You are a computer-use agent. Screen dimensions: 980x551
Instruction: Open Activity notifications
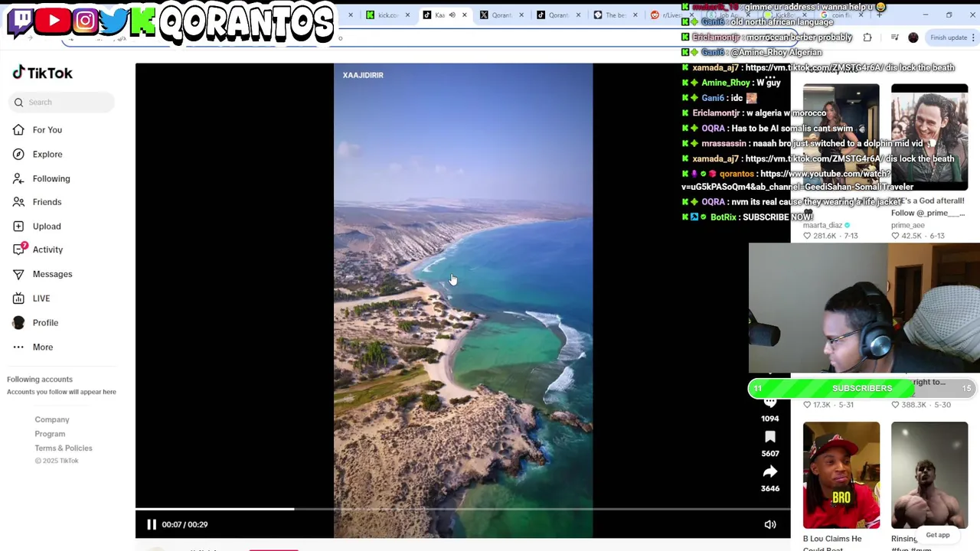click(47, 249)
